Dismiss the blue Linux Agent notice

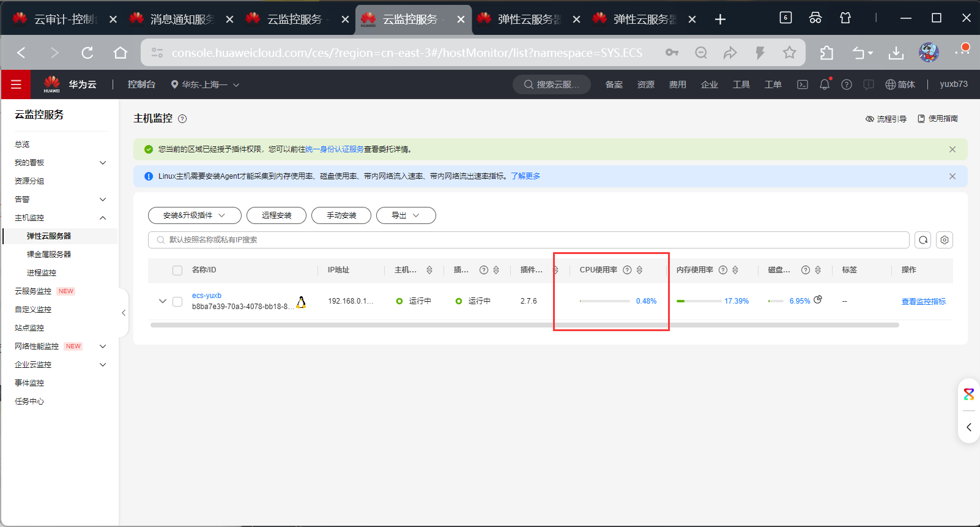pos(952,176)
